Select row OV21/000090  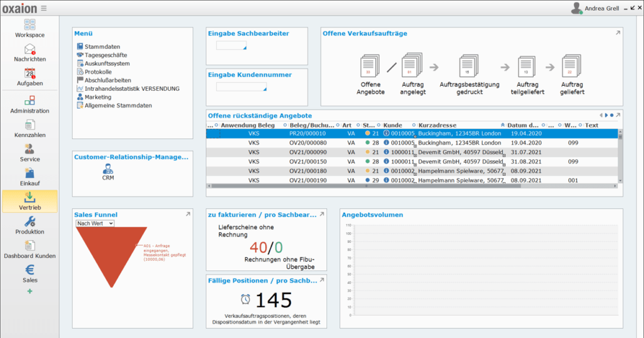(x=413, y=152)
